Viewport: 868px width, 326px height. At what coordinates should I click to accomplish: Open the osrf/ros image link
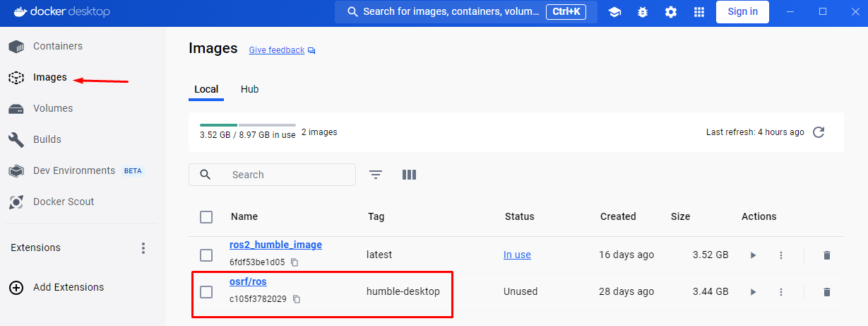pyautogui.click(x=248, y=281)
